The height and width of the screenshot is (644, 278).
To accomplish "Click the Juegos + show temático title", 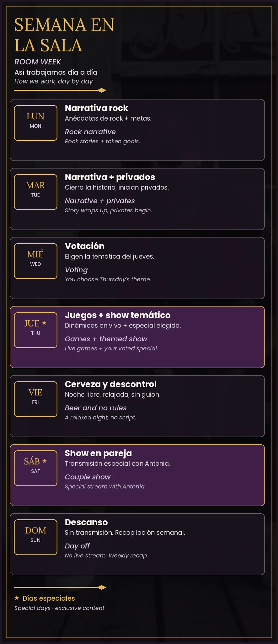I will click(118, 315).
